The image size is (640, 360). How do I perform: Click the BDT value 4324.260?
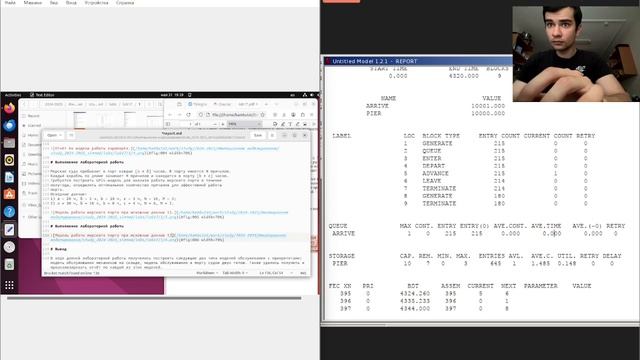coord(415,293)
